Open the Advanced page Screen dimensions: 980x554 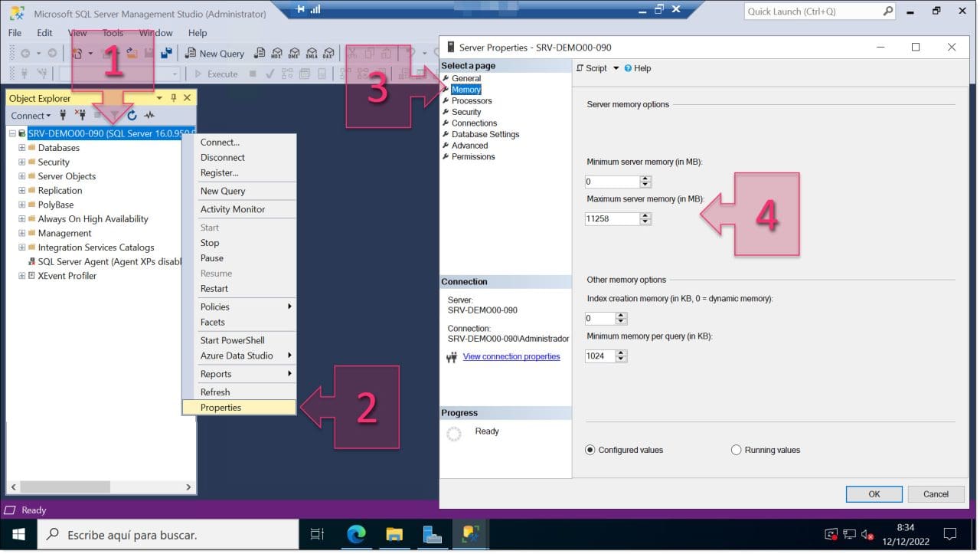pyautogui.click(x=469, y=146)
